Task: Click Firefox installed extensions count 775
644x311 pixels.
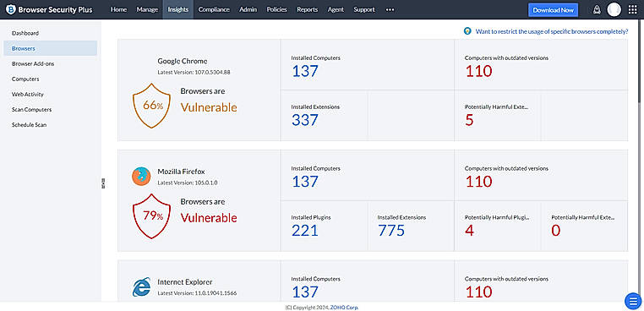Action: pyautogui.click(x=391, y=231)
